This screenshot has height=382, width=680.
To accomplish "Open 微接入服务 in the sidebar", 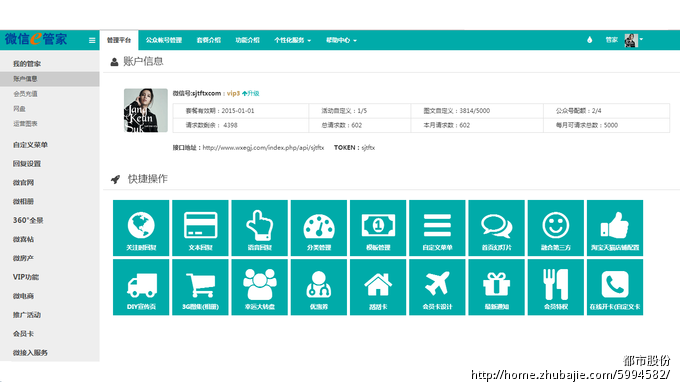I will [x=30, y=353].
